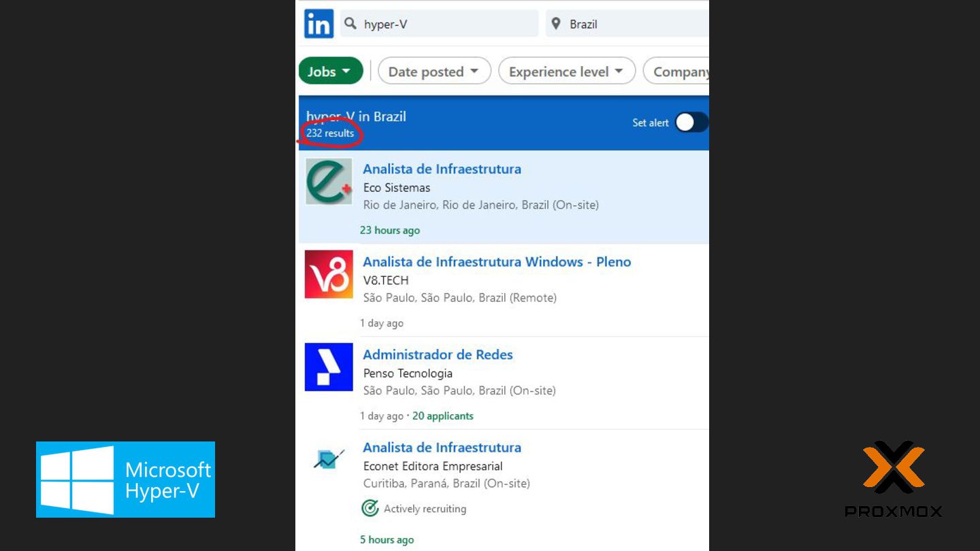Viewport: 980px width, 551px height.
Task: Focus the Brazil location field
Action: pos(627,24)
